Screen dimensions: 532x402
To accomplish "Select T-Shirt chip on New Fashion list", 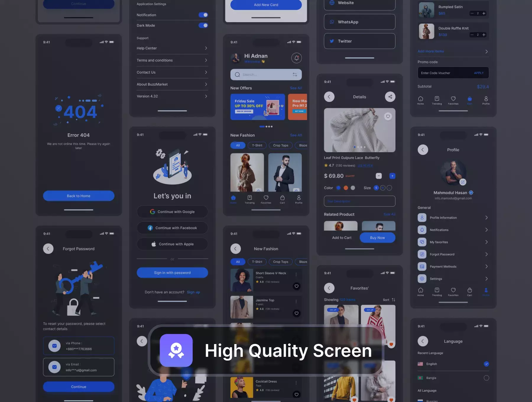I will [257, 262].
